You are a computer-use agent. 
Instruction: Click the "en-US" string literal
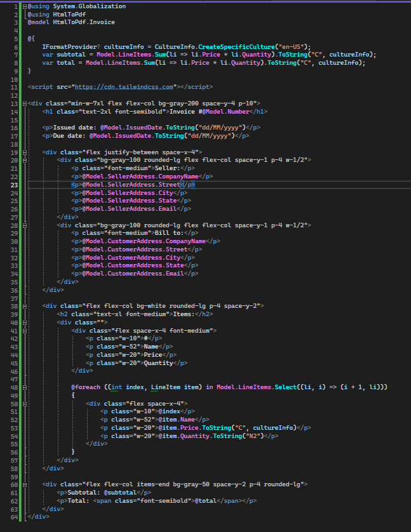pos(291,47)
